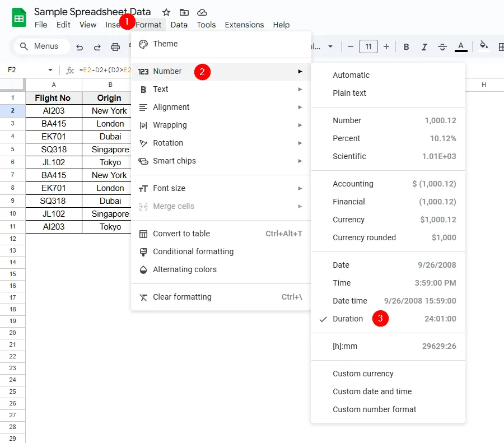The width and height of the screenshot is (504, 443).
Task: Apply the Number 1,000.12 format
Action: (388, 120)
